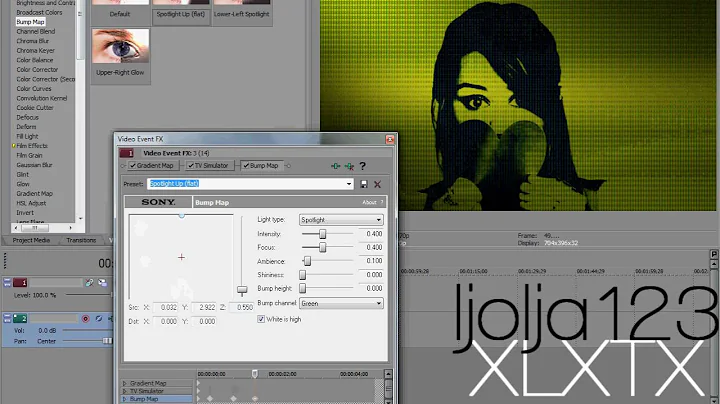This screenshot has width=720, height=404.
Task: Click Intensity value field 0.400
Action: click(370, 234)
